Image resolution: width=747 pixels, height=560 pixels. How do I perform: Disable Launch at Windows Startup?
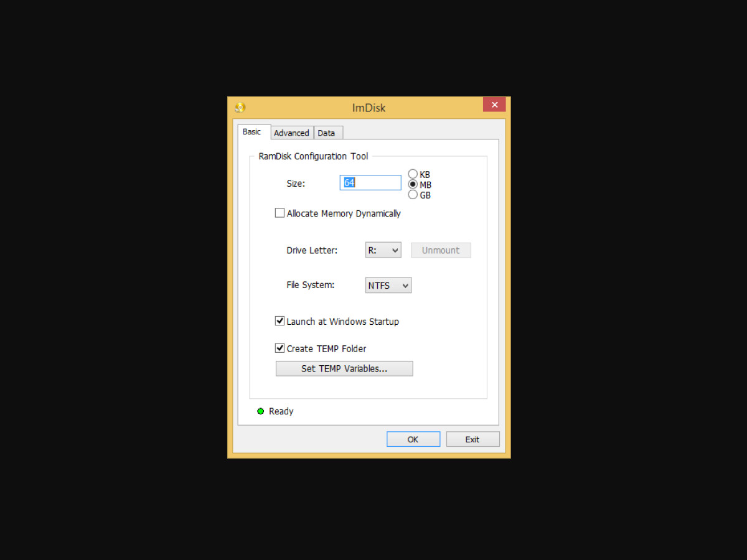click(x=280, y=320)
